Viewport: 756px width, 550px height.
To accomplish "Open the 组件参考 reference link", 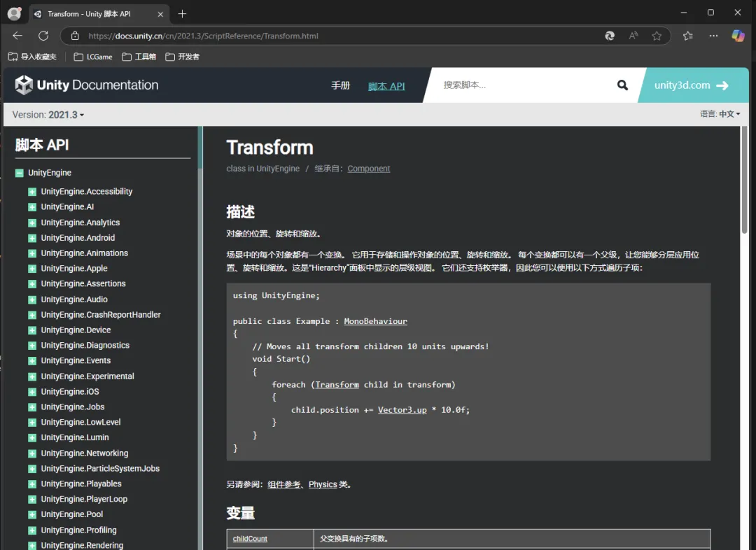I will tap(284, 484).
